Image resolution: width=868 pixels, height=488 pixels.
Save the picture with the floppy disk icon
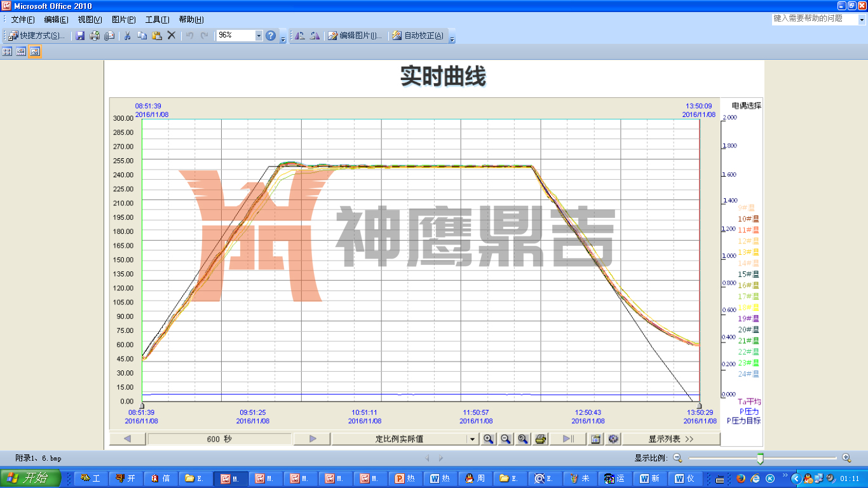80,36
